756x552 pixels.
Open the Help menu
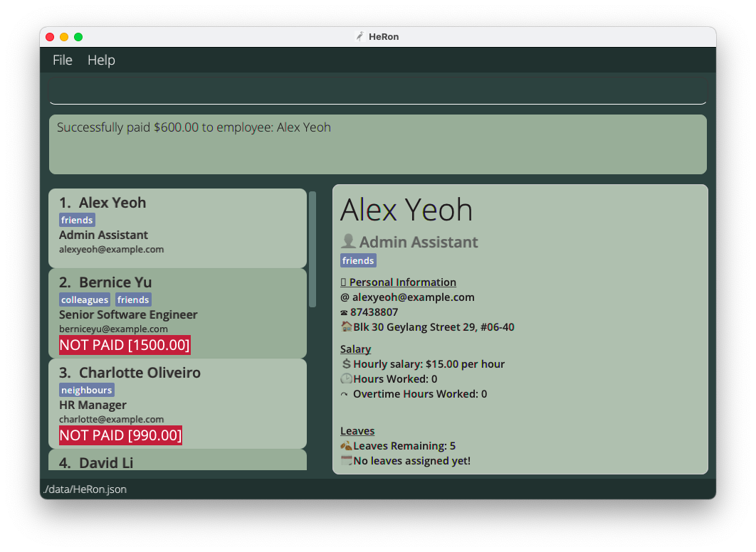[x=101, y=60]
